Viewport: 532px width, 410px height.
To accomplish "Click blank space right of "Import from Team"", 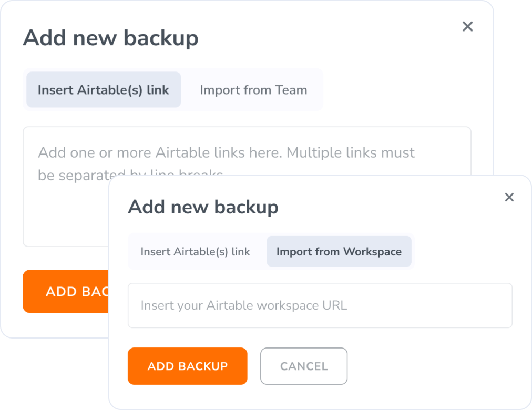I will coord(400,90).
